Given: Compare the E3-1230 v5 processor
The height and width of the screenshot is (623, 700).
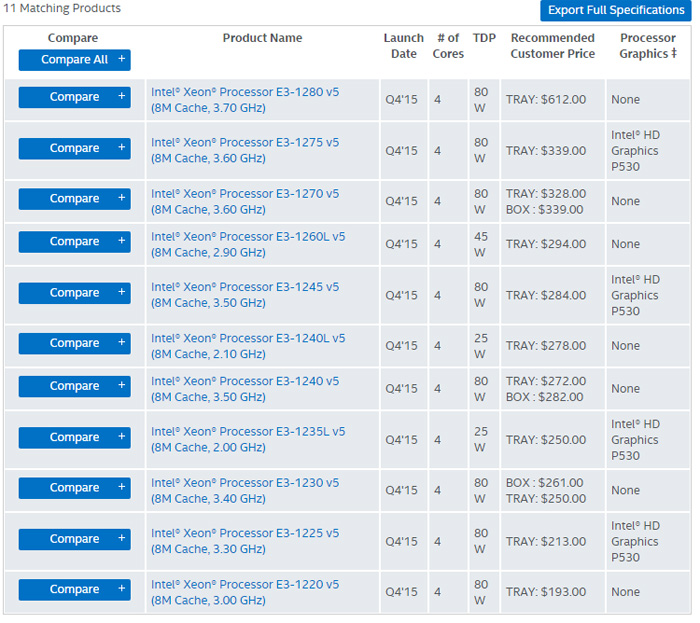Looking at the screenshot, I should (75, 488).
